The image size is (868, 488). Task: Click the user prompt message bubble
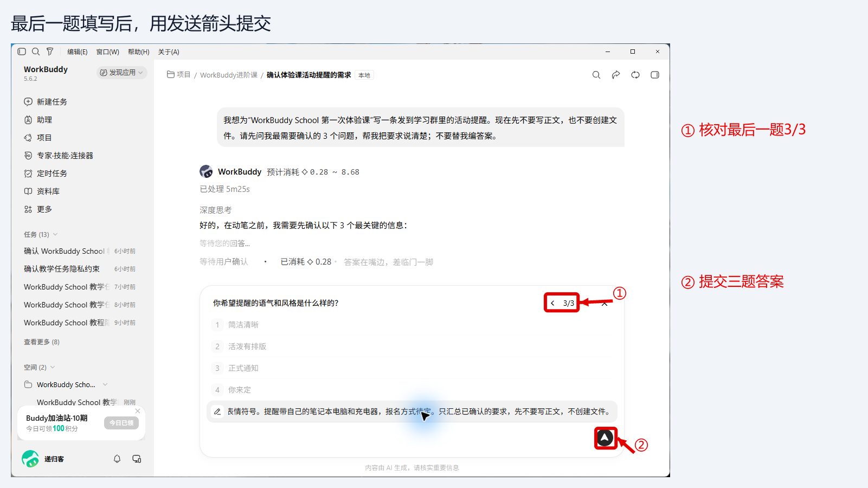[x=421, y=128]
